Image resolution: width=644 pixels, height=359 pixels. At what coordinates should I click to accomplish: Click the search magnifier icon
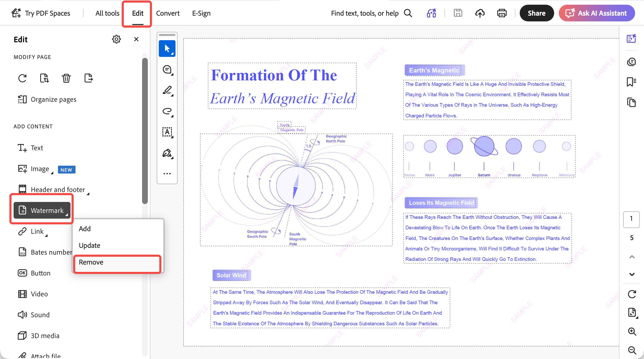(x=408, y=13)
